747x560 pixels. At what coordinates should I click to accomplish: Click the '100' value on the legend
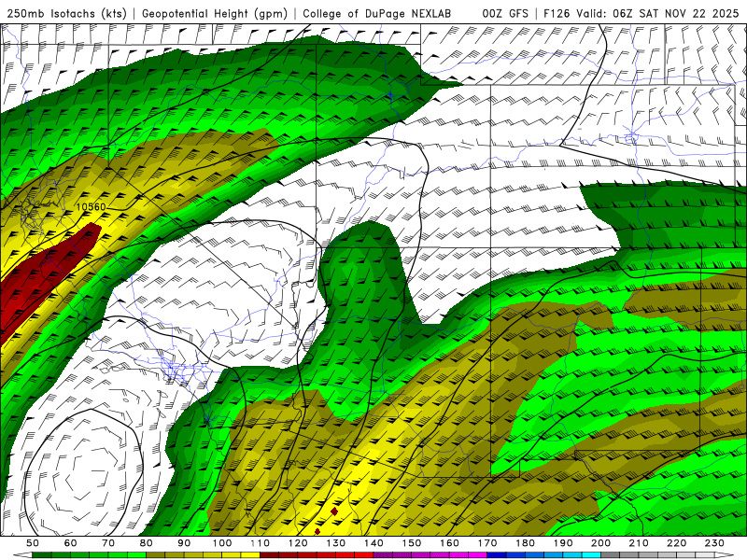point(222,543)
